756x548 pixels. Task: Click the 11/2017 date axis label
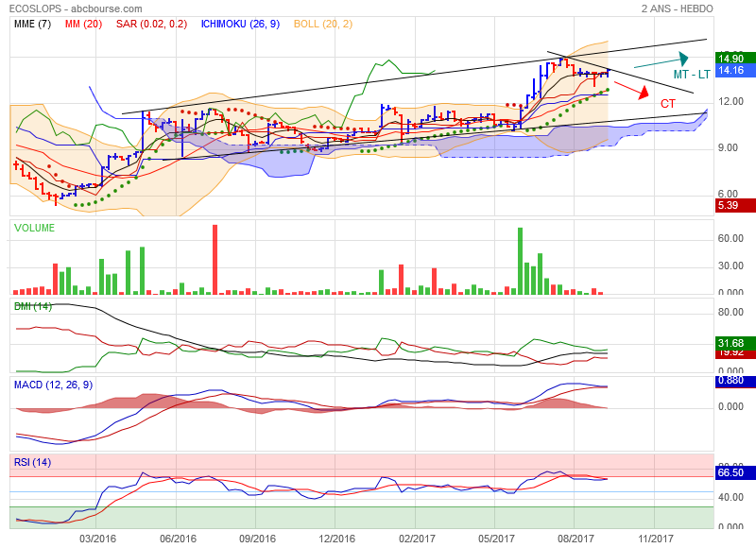655,539
